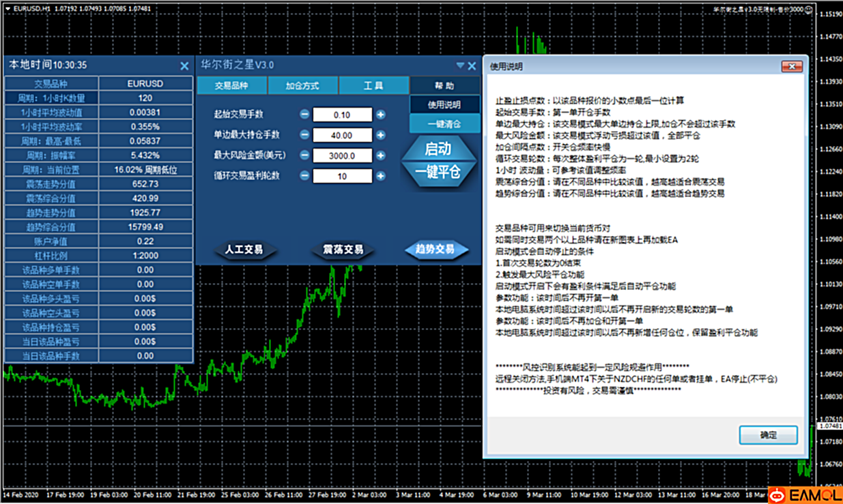The height and width of the screenshot is (504, 843).
Task: Open the 交易品种 menu
Action: click(x=231, y=86)
